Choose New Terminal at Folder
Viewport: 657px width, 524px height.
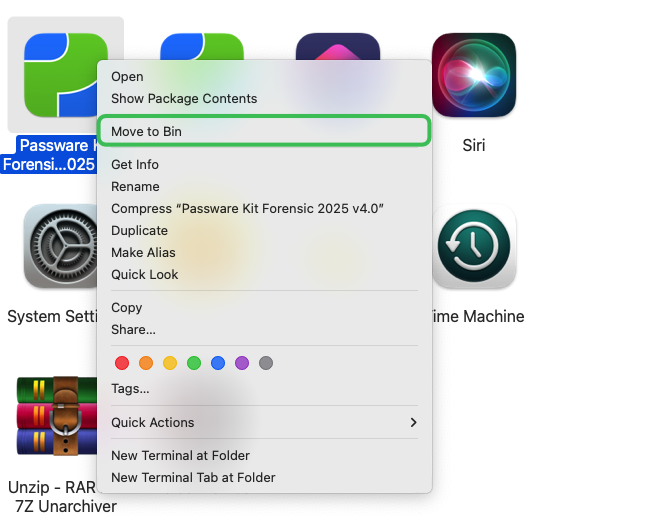pos(264,455)
